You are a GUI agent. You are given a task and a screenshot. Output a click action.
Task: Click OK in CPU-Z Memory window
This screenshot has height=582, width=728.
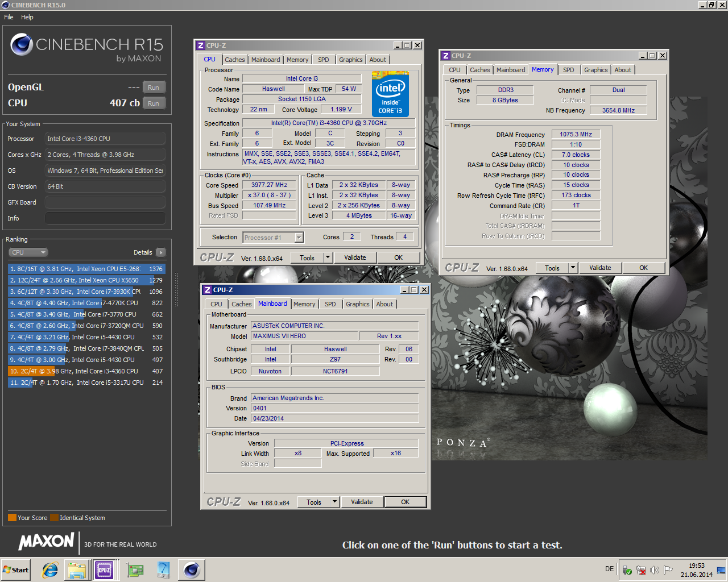tap(644, 268)
